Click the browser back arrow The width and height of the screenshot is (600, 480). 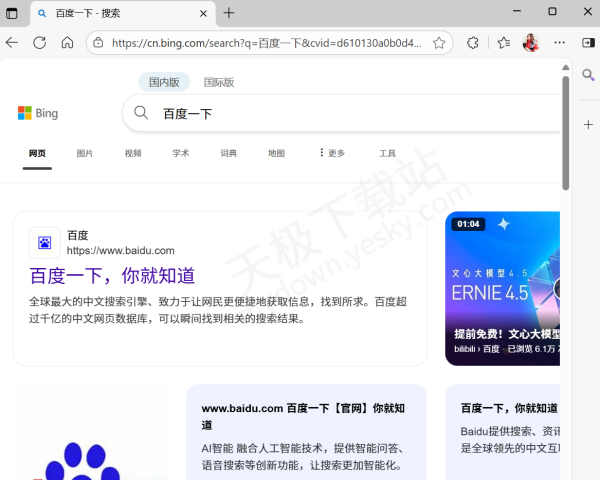click(12, 43)
